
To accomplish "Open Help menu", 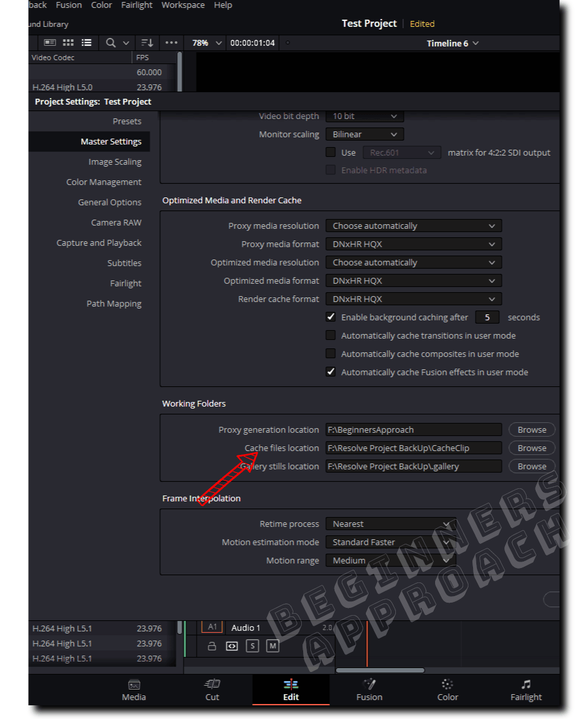I will point(223,5).
